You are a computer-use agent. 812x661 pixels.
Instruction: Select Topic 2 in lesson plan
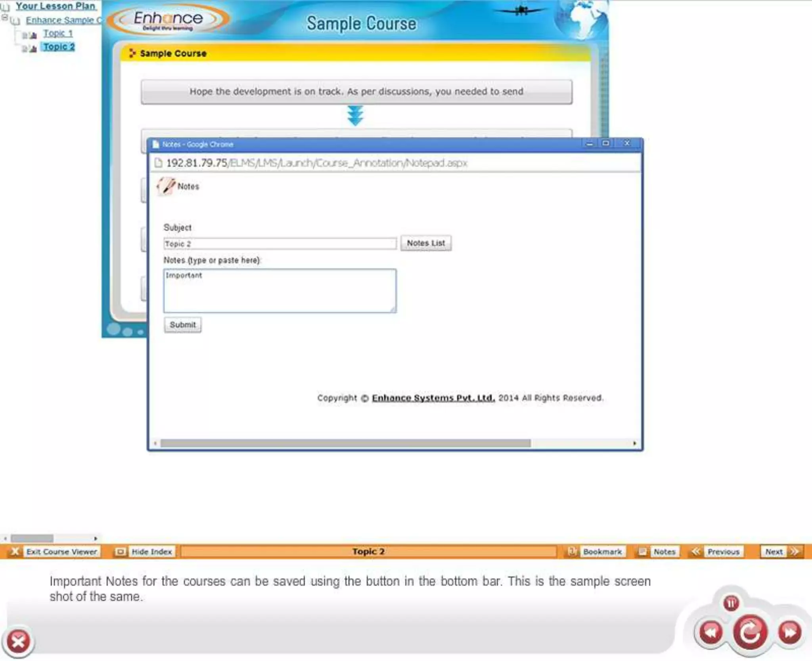pos(59,47)
